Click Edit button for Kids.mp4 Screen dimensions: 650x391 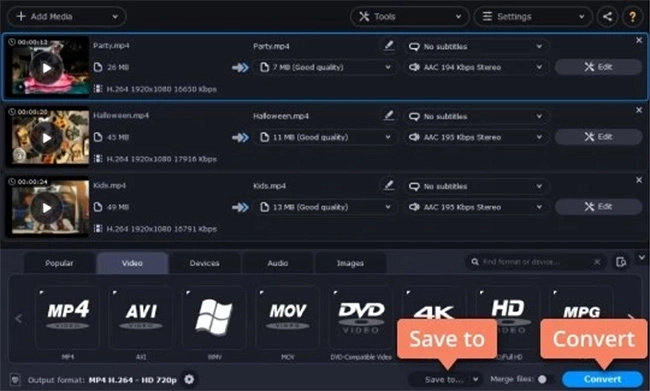tap(598, 206)
